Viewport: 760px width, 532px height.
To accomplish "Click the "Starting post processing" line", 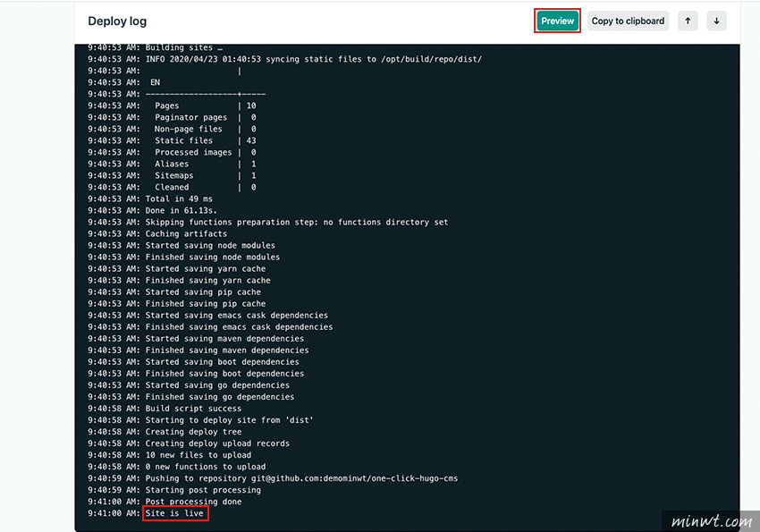I will tap(174, 490).
